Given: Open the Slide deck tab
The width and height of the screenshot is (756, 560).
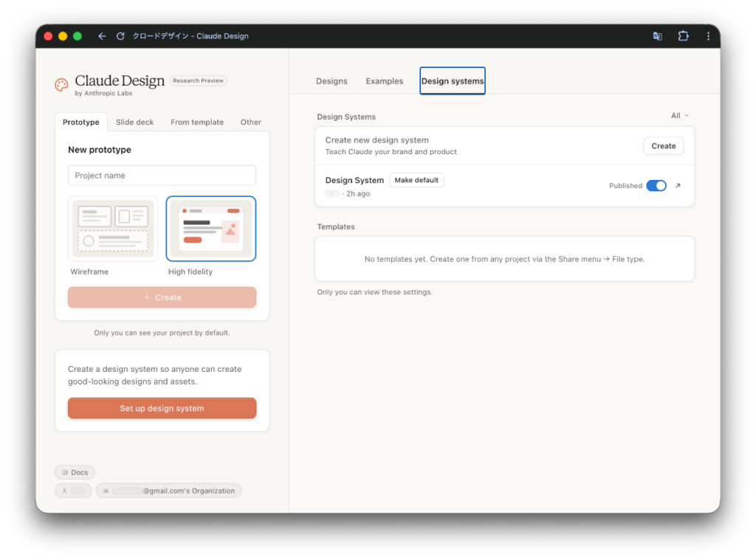Looking at the screenshot, I should [134, 122].
